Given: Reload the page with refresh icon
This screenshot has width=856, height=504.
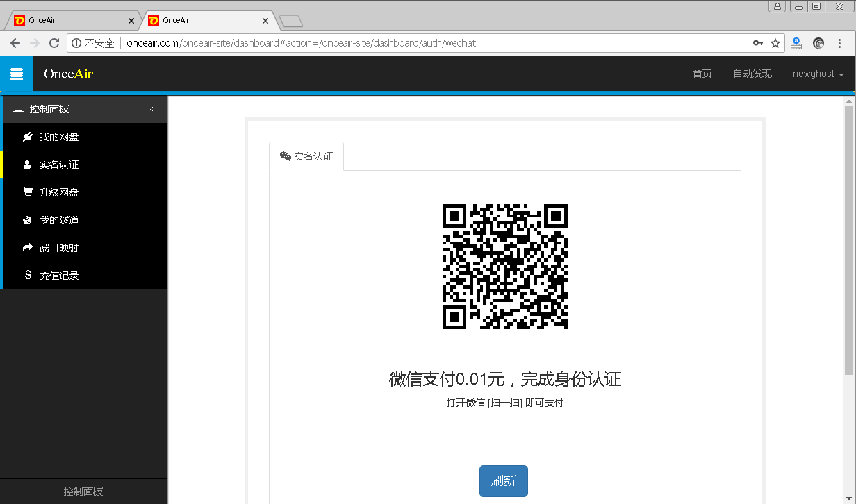Looking at the screenshot, I should (54, 43).
